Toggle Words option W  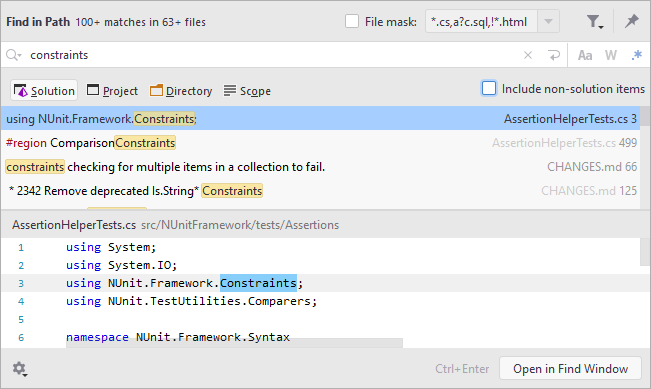(611, 55)
